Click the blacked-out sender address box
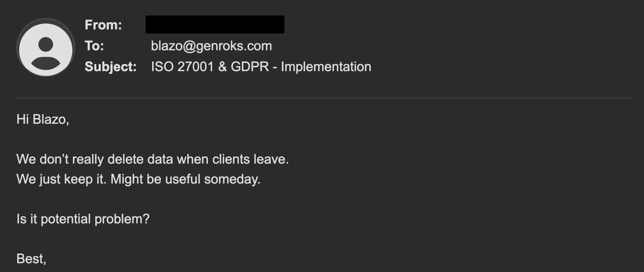Viewport: 644px width, 272px height. pyautogui.click(x=215, y=25)
